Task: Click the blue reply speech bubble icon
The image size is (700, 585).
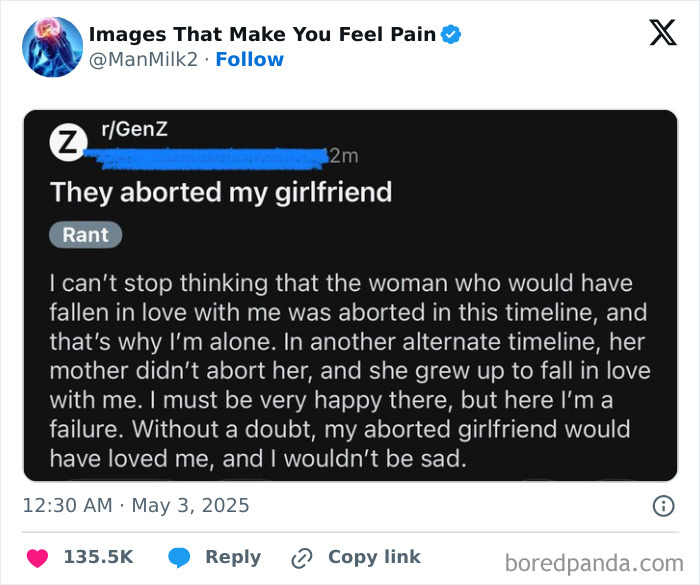Action: coord(180,557)
